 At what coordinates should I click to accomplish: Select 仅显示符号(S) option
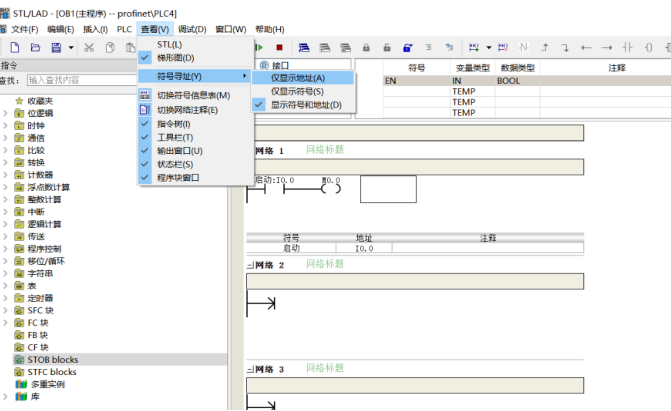pos(303,91)
